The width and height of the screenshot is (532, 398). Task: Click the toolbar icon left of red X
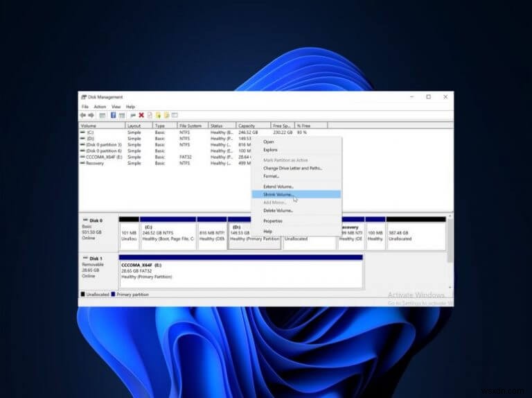133,116
